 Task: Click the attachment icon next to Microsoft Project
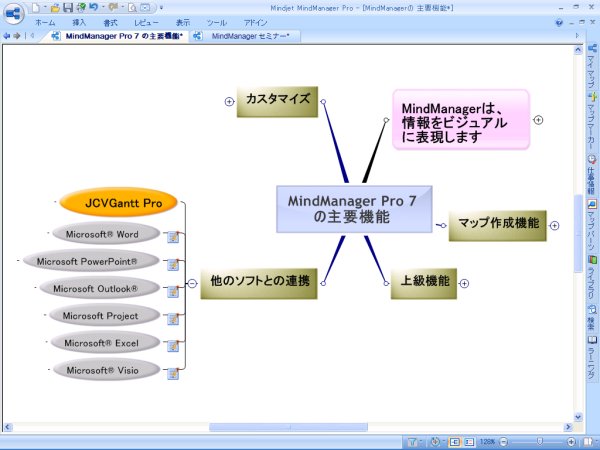coord(173,319)
